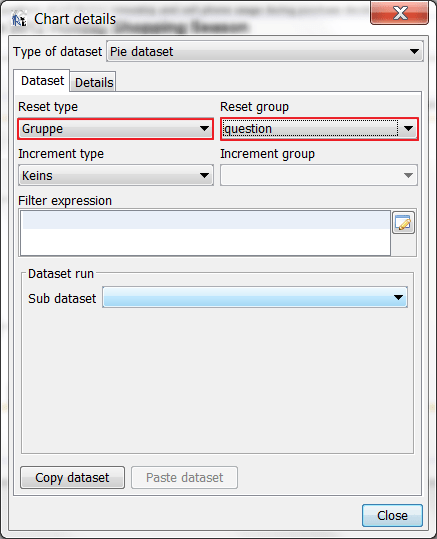Click the Chart details title bar icon
This screenshot has height=539, width=437.
pyautogui.click(x=19, y=19)
